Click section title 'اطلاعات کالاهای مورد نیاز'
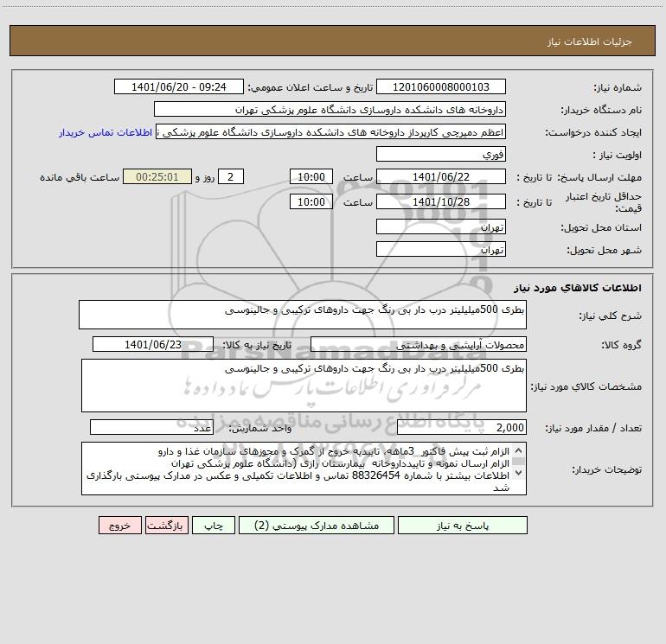 click(578, 287)
